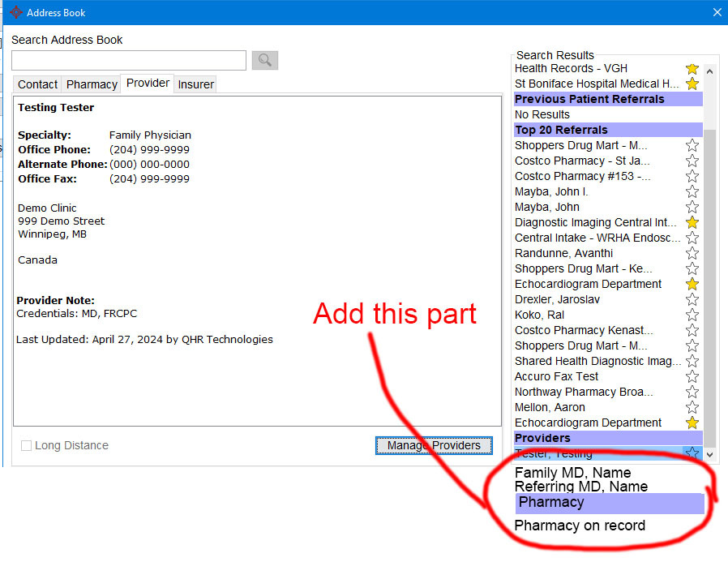728x562 pixels.
Task: Click the Search Address Book text field
Action: (129, 61)
